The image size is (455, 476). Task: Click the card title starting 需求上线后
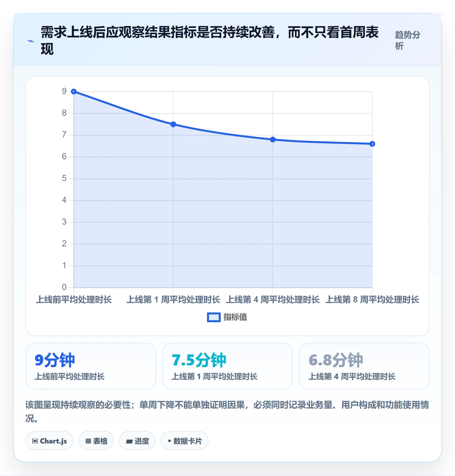point(210,41)
